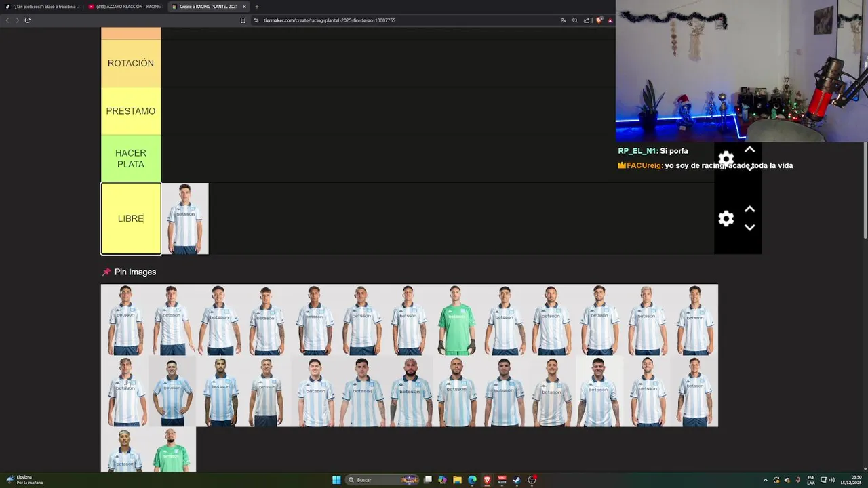868x488 pixels.
Task: Open File Explorer from taskbar
Action: point(457,480)
